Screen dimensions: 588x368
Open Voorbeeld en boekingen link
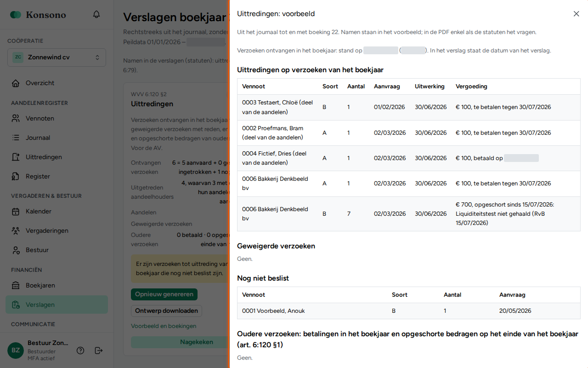point(164,326)
